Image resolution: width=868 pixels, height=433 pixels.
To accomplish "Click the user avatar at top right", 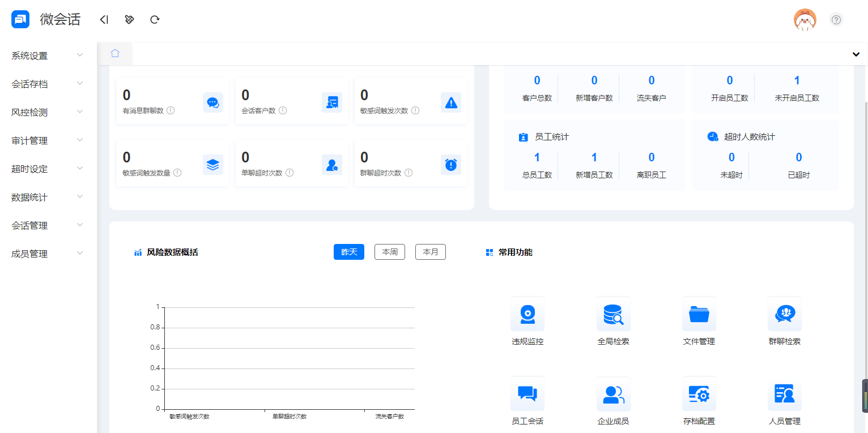I will pyautogui.click(x=805, y=20).
